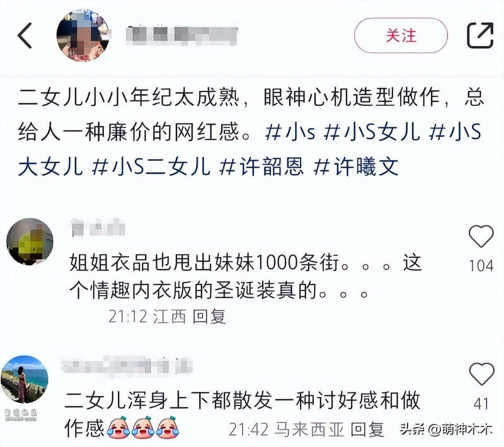Follow the author with 关注 button
This screenshot has width=504, height=447.
pyautogui.click(x=401, y=35)
